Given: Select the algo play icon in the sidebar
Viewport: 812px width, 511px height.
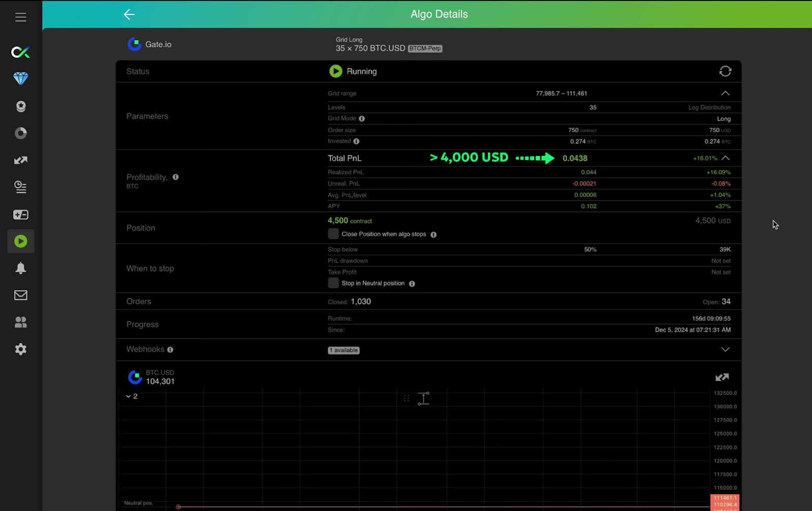Looking at the screenshot, I should [x=21, y=241].
